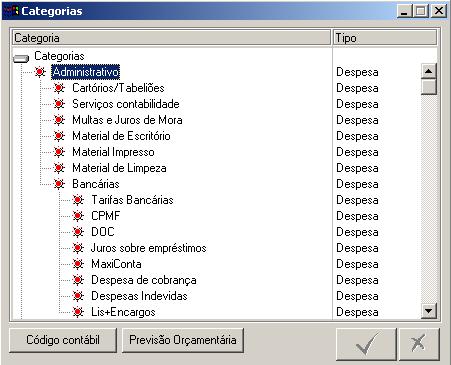This screenshot has height=365, width=451.
Task: Select the CPMF subcategory
Action: (x=105, y=216)
